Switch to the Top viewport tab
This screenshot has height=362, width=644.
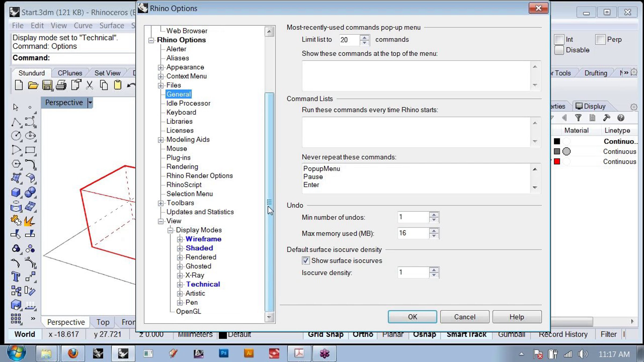point(103,322)
